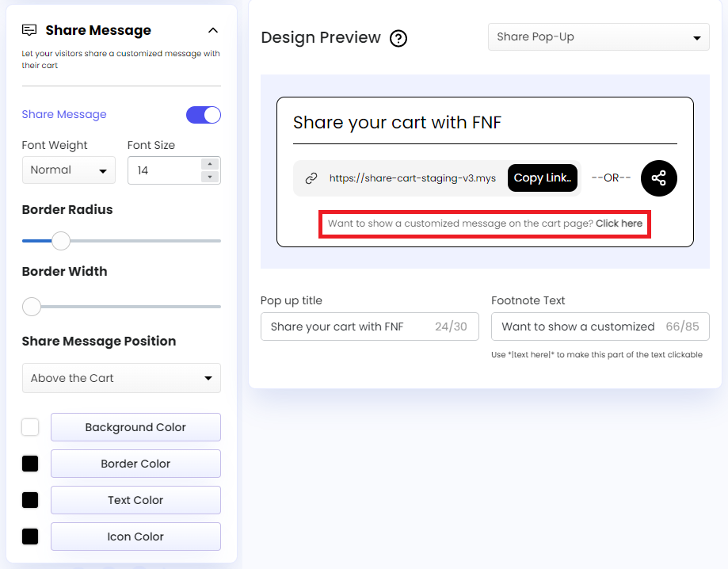Open the Background Color picker

[29, 427]
